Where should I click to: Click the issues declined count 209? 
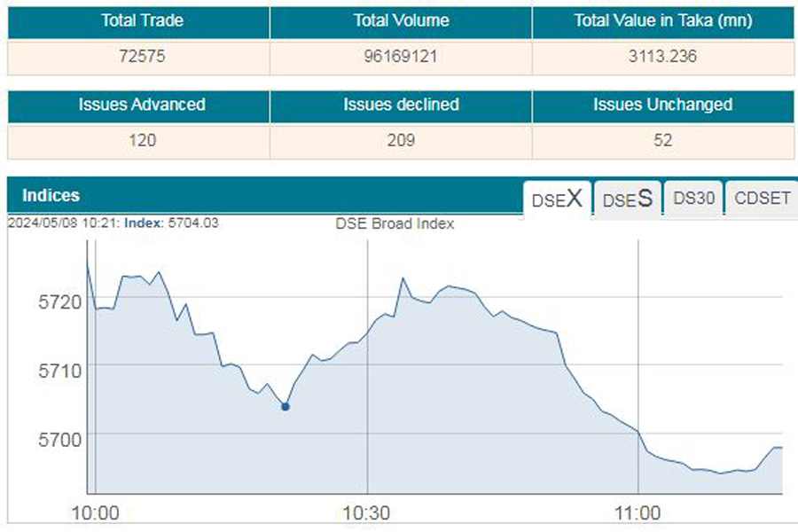pos(401,140)
